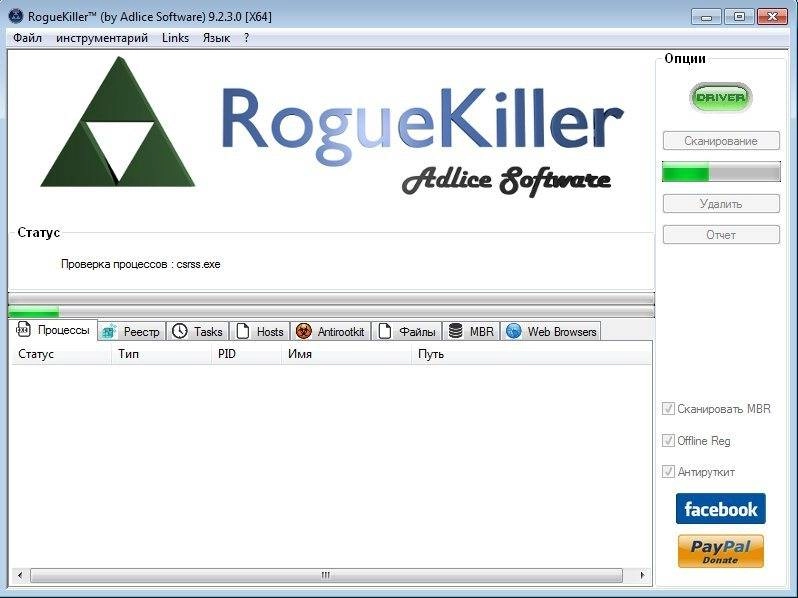
Task: Open the Язык language menu
Action: pyautogui.click(x=216, y=38)
